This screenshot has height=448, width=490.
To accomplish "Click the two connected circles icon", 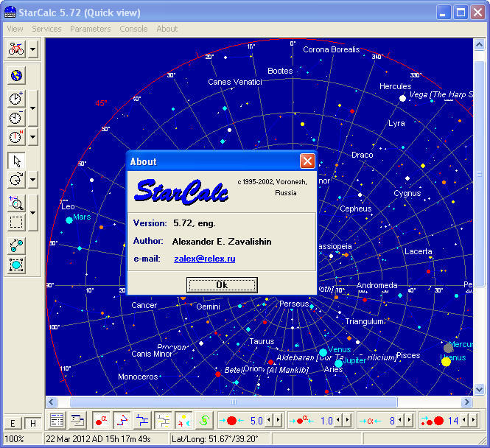I will click(x=16, y=246).
